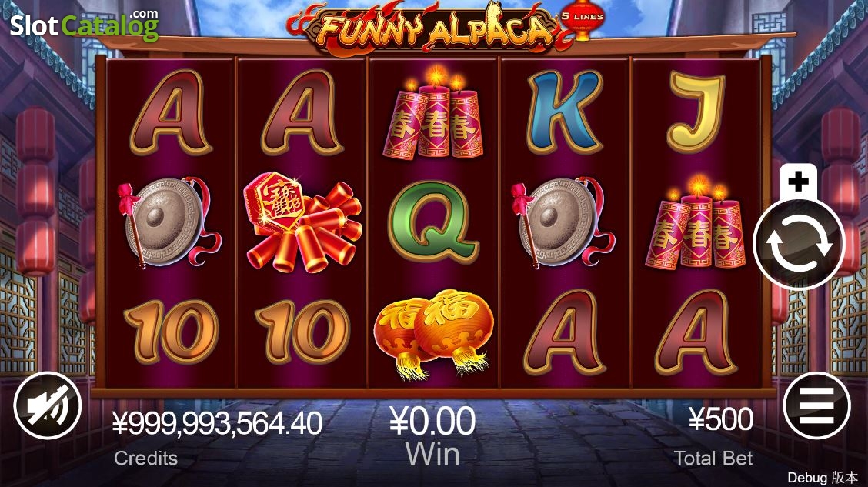Image resolution: width=868 pixels, height=487 pixels.
Task: Click the Debug version label
Action: click(822, 478)
